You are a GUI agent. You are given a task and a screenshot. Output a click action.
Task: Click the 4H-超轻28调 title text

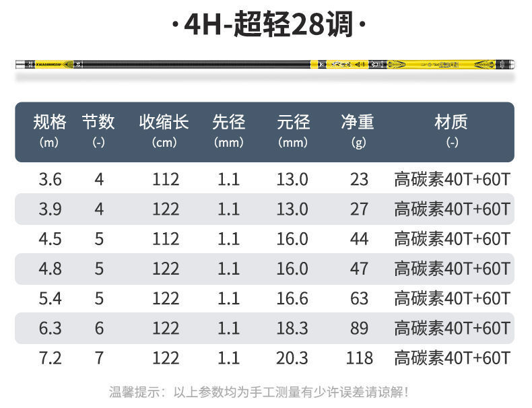tap(269, 24)
